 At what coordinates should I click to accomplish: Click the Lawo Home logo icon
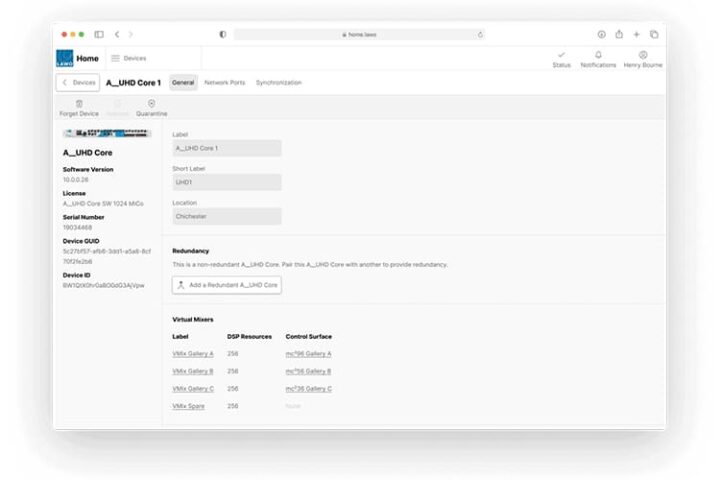[x=65, y=58]
